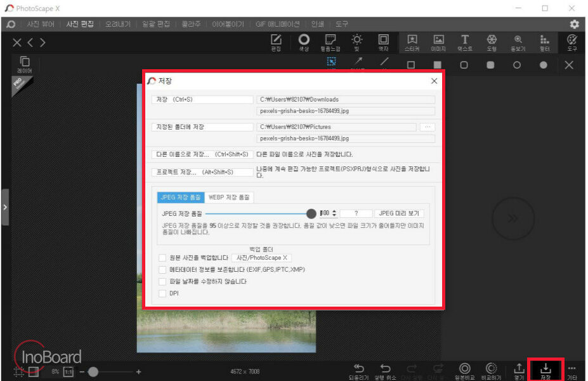Enable 메타데이터 정보를 보존합니다 checkbox

[162, 269]
